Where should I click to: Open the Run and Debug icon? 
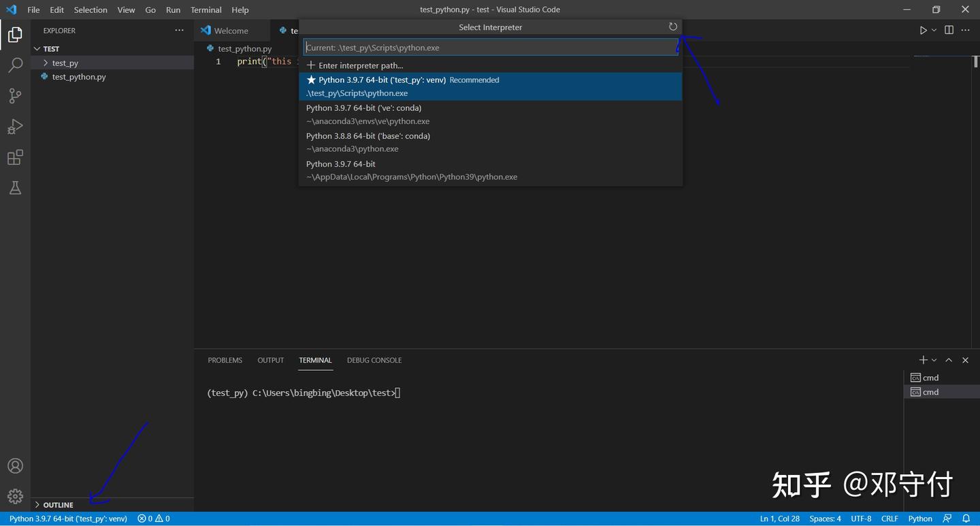pos(15,127)
